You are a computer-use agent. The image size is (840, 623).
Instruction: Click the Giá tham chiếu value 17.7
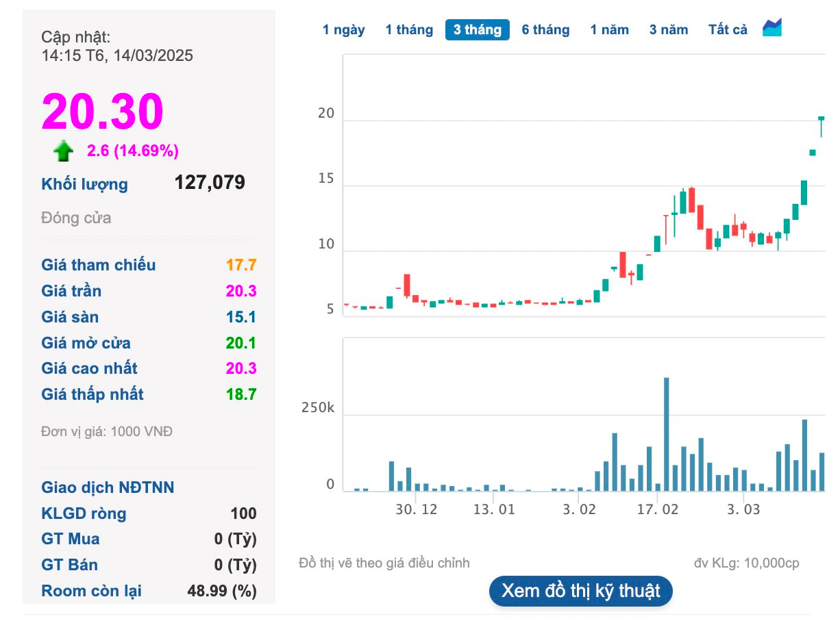point(241,265)
